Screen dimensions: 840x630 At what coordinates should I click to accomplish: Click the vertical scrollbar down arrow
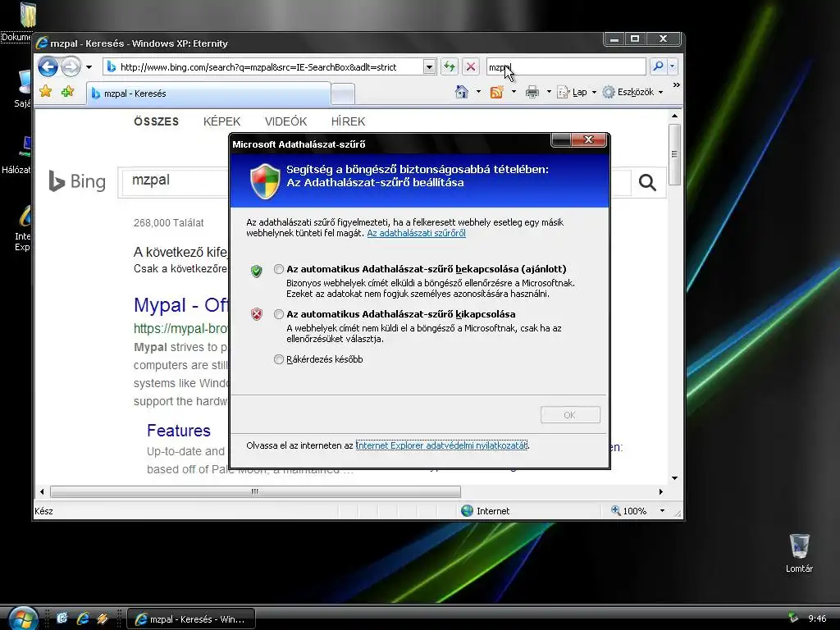click(674, 478)
